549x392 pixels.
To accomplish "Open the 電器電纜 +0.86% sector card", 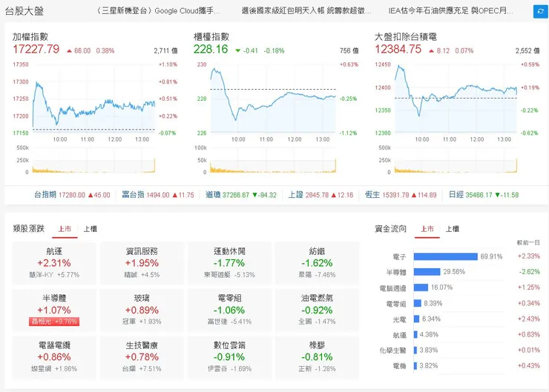I will (54, 357).
